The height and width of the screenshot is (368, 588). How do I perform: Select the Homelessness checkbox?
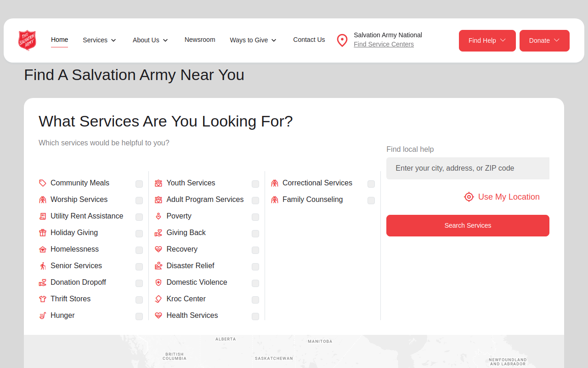139,250
